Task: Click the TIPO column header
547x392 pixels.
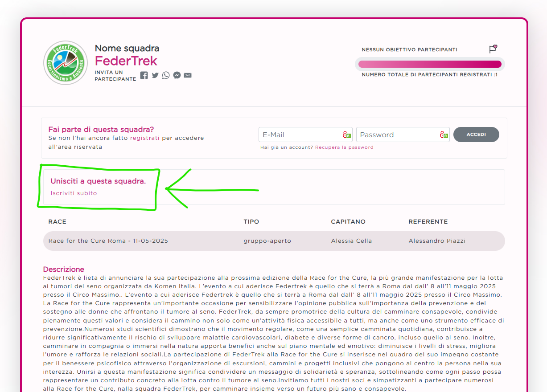Action: [x=251, y=221]
